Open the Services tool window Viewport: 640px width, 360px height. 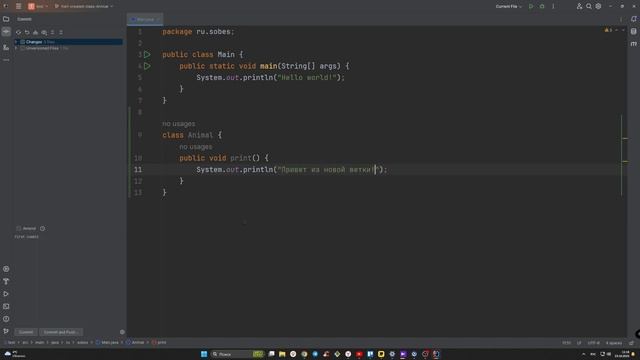click(6, 269)
